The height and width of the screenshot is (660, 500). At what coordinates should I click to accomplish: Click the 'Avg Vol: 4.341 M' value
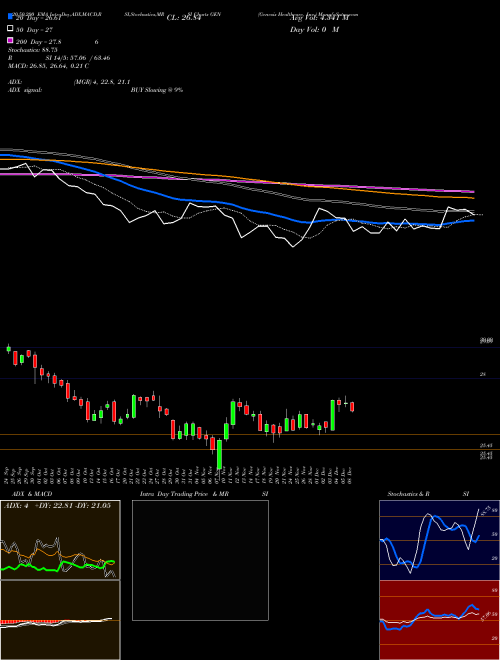[319, 18]
